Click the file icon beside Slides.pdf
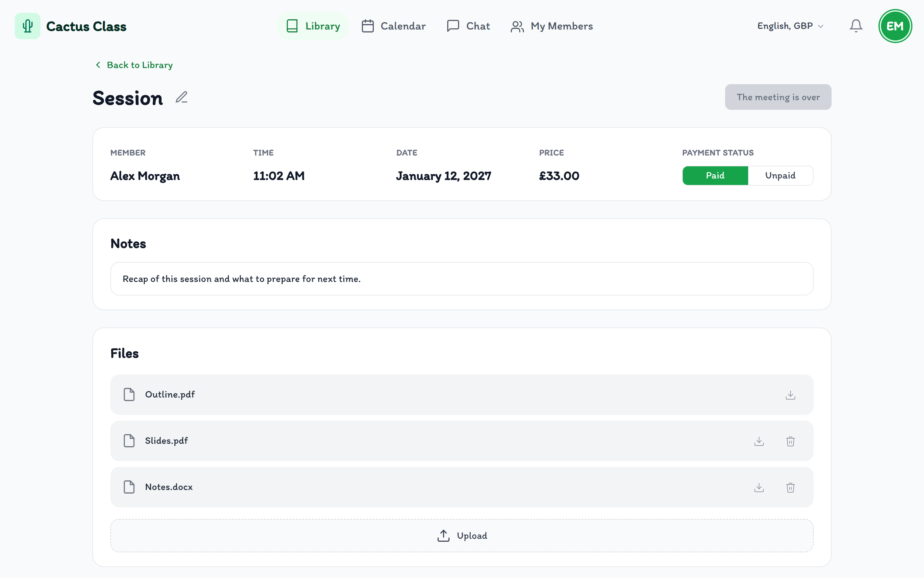The height and width of the screenshot is (578, 924). click(129, 441)
